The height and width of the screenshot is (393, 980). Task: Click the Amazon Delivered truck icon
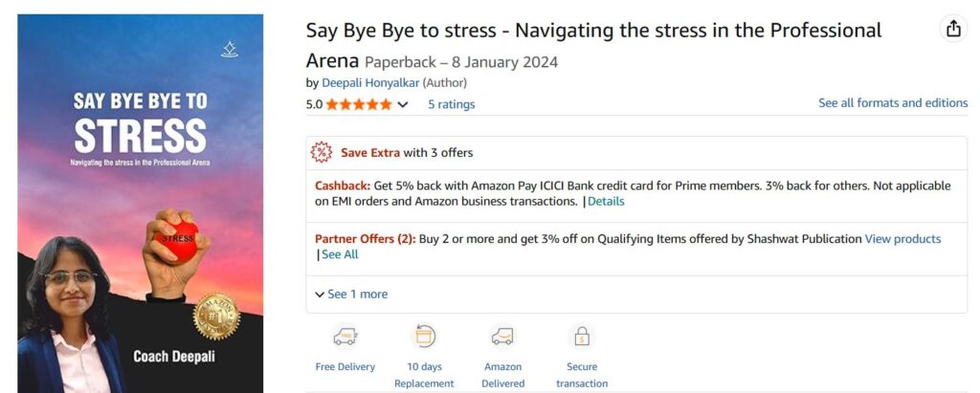coord(502,337)
